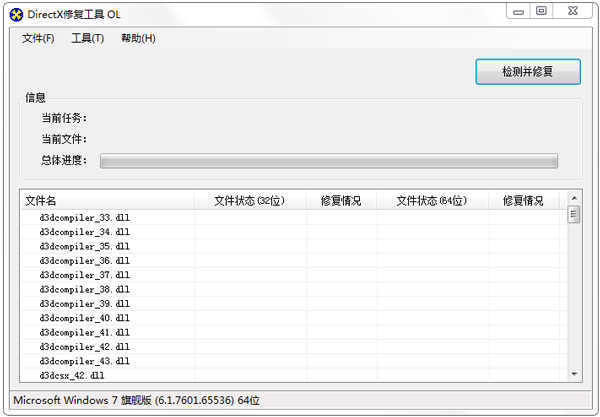Click the scroll up arrow of file list
Screen dimensions: 600x417
(x=574, y=200)
